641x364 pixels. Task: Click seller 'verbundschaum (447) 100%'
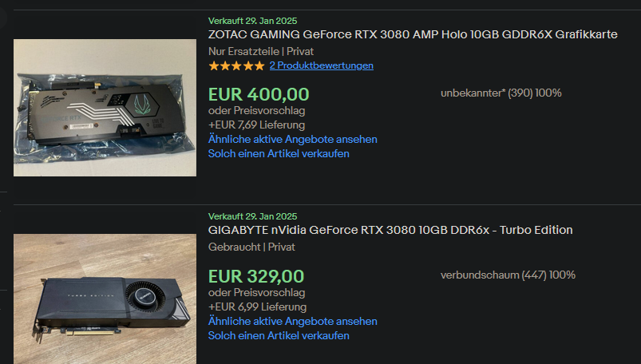[508, 275]
